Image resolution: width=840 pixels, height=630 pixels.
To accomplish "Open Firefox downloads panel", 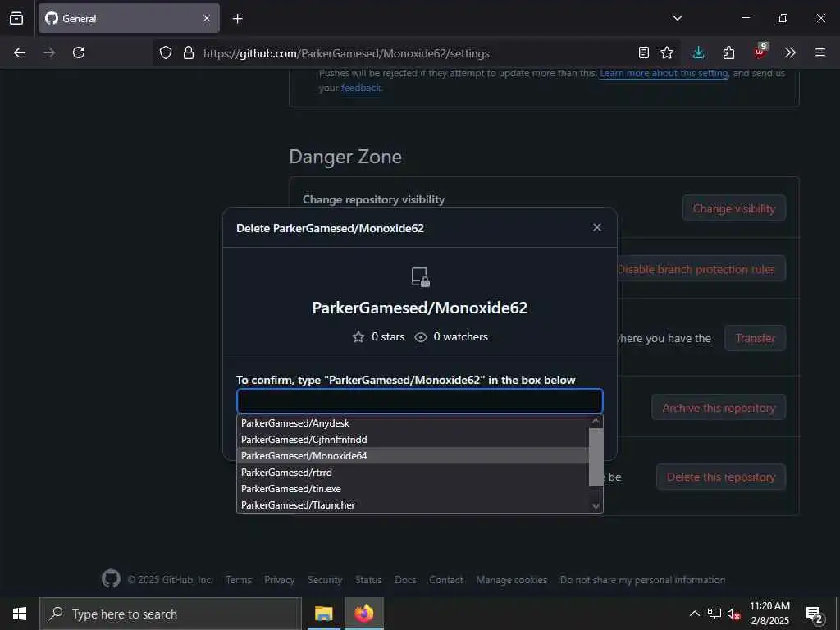I will point(698,52).
